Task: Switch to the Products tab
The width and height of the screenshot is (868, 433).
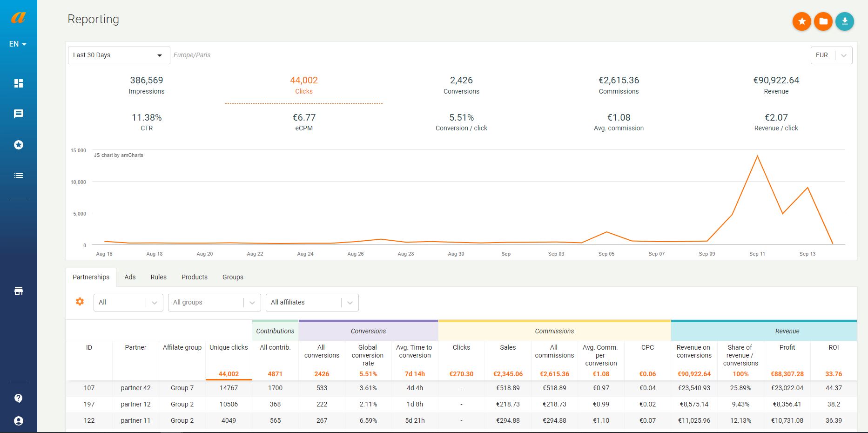Action: 195,277
